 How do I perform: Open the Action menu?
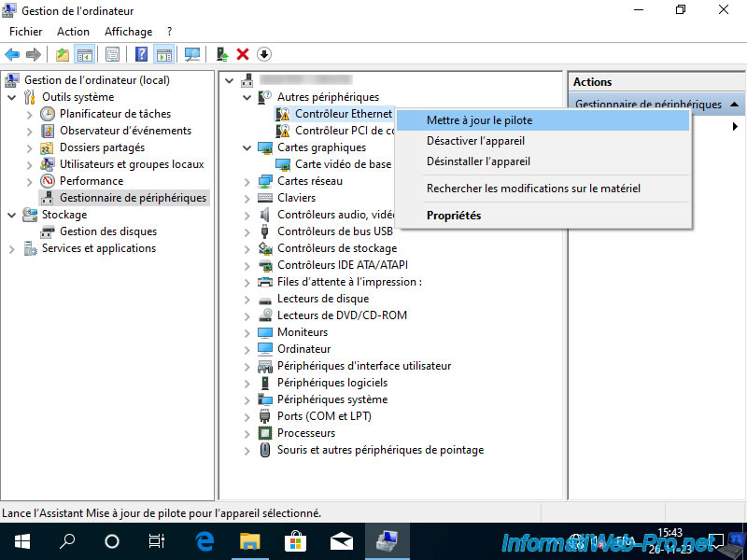tap(73, 32)
